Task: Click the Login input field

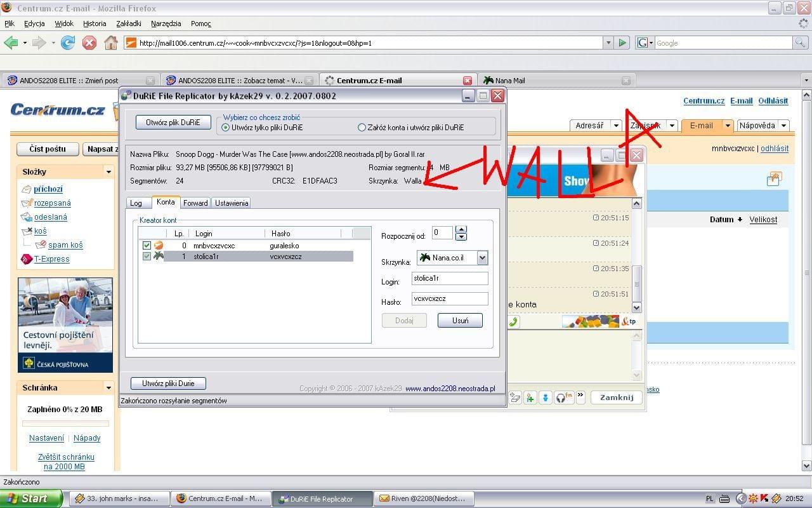Action: pos(450,278)
